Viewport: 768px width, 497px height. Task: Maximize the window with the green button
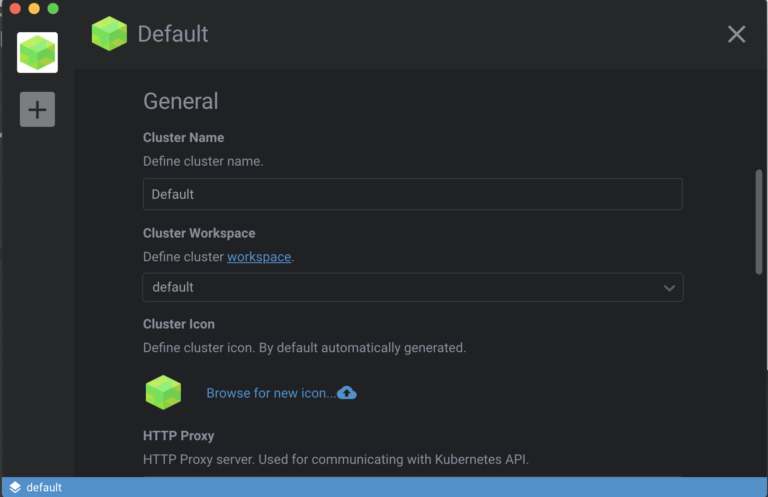point(53,8)
